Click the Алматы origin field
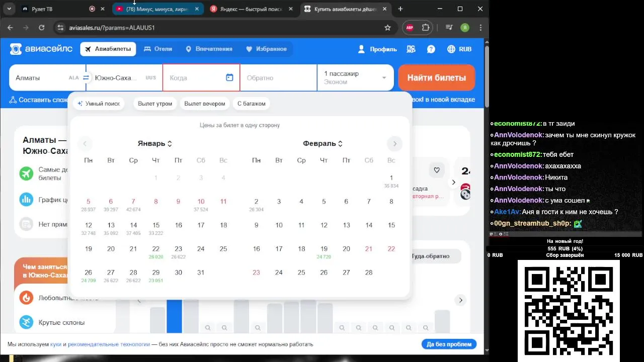The height and width of the screenshot is (362, 644). click(x=46, y=77)
